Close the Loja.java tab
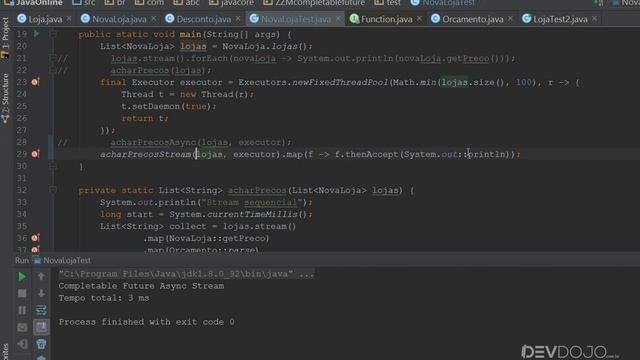640x360 pixels. [69, 18]
